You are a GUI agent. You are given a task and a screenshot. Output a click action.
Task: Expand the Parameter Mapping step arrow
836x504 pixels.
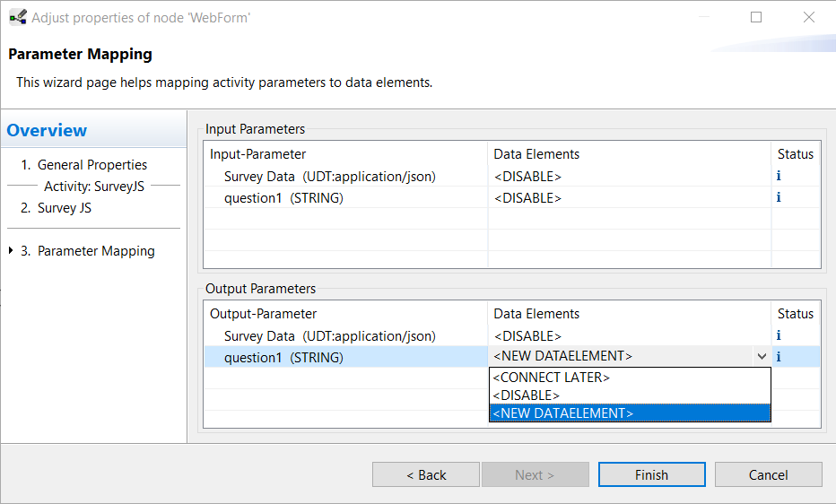tap(11, 250)
